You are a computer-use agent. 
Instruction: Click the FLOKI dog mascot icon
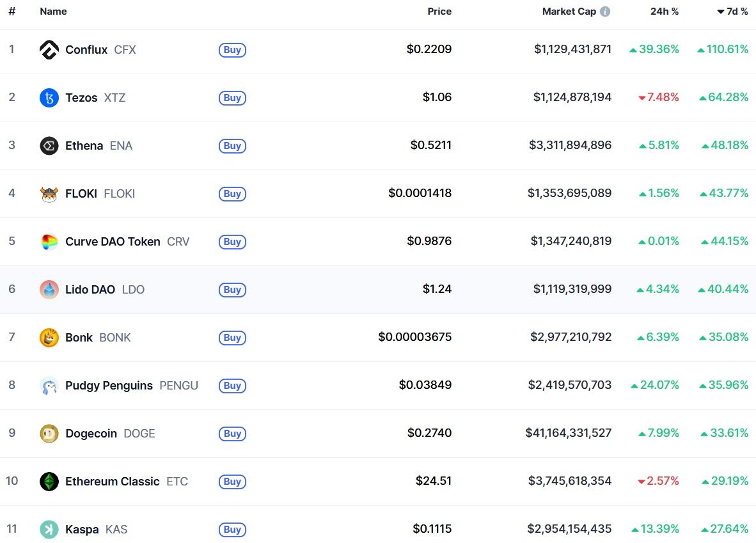[x=49, y=194]
